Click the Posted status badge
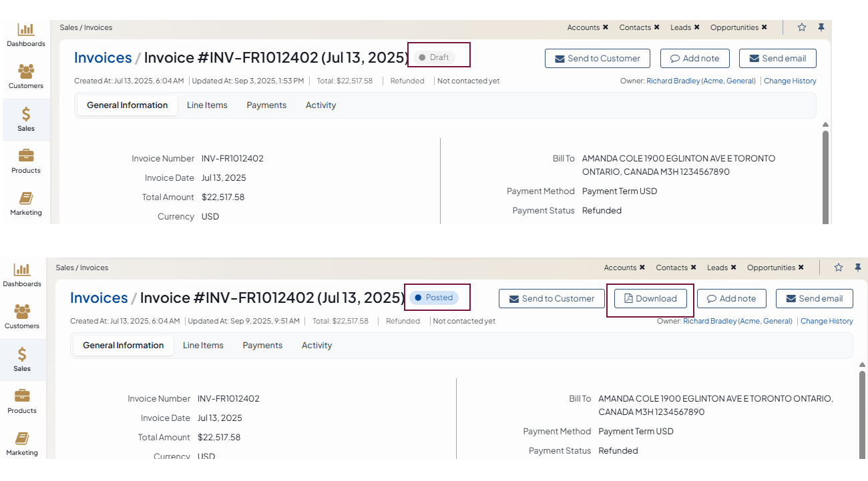The height and width of the screenshot is (481, 868). [434, 298]
